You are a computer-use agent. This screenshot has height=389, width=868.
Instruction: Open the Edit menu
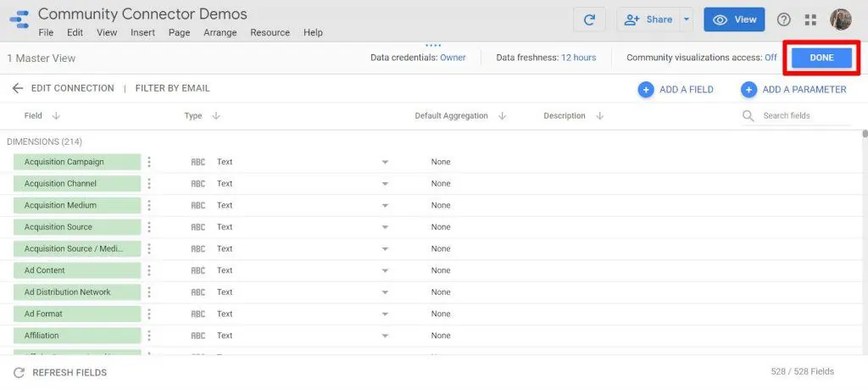coord(75,33)
